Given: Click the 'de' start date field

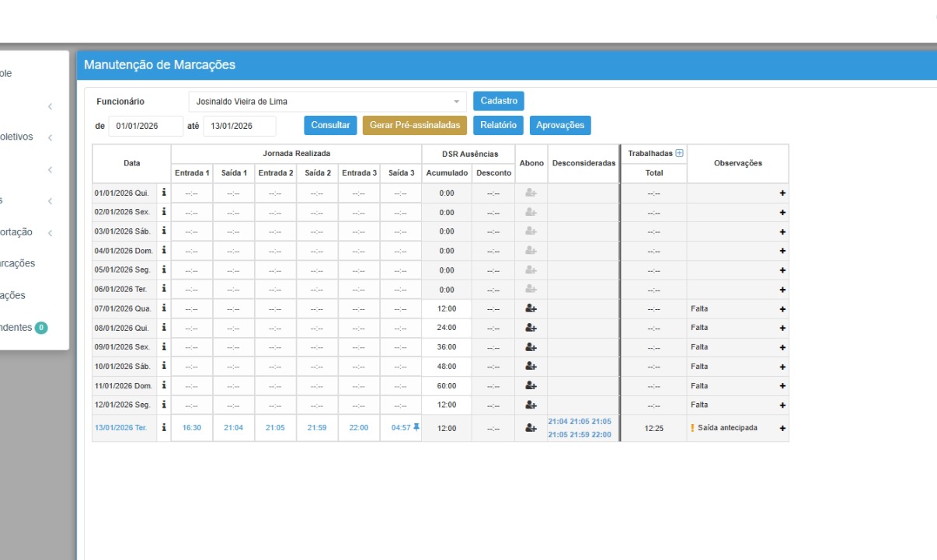Looking at the screenshot, I should (145, 126).
